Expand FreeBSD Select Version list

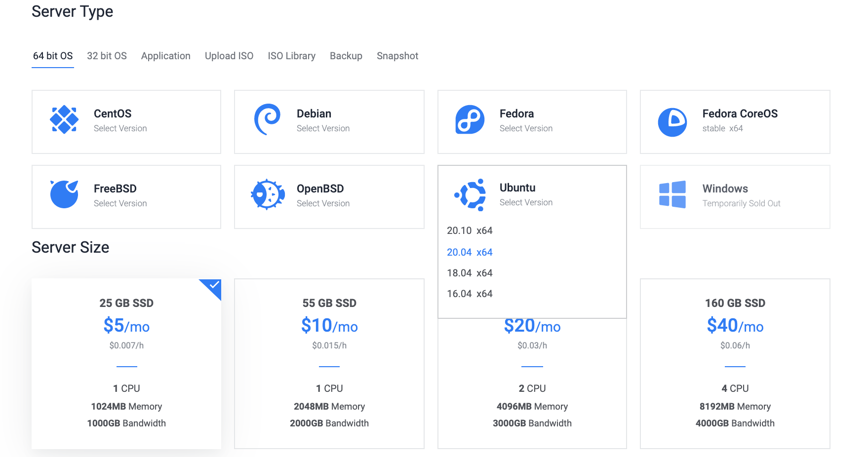(x=120, y=203)
